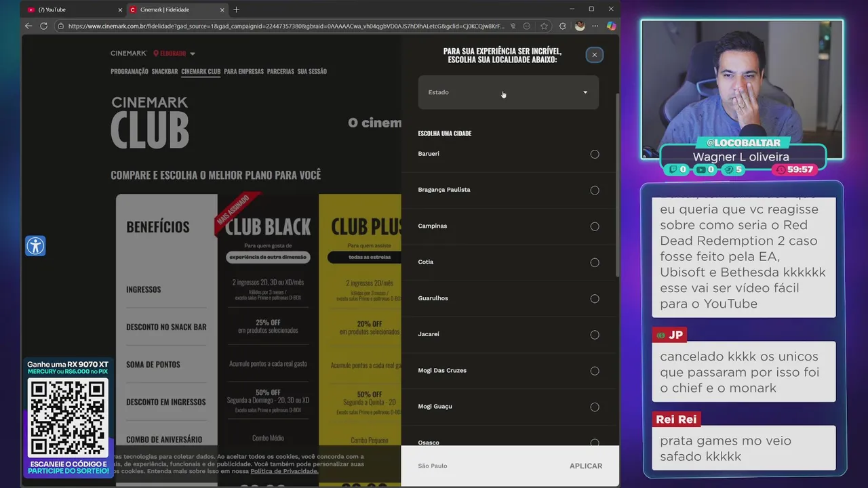
Task: Select the Barueri city radio button
Action: pyautogui.click(x=595, y=154)
